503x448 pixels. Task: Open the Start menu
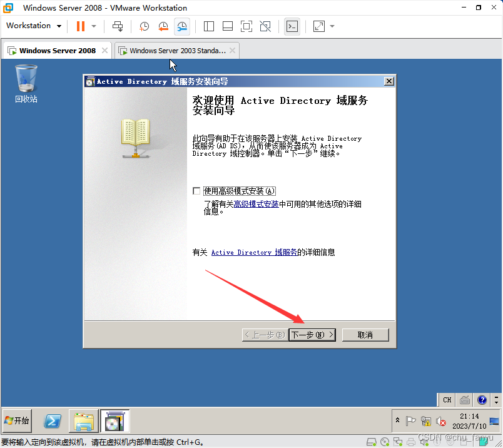[17, 420]
